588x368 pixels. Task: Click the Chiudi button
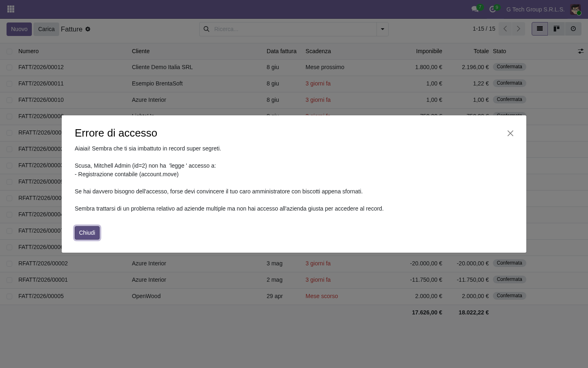(87, 233)
